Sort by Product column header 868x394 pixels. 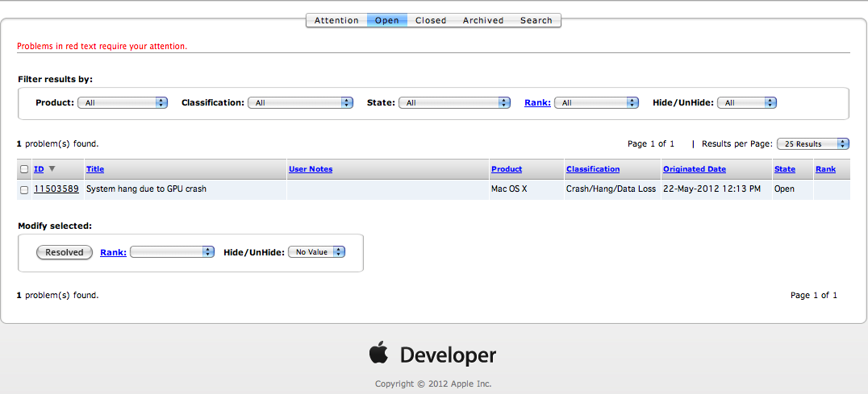point(507,169)
